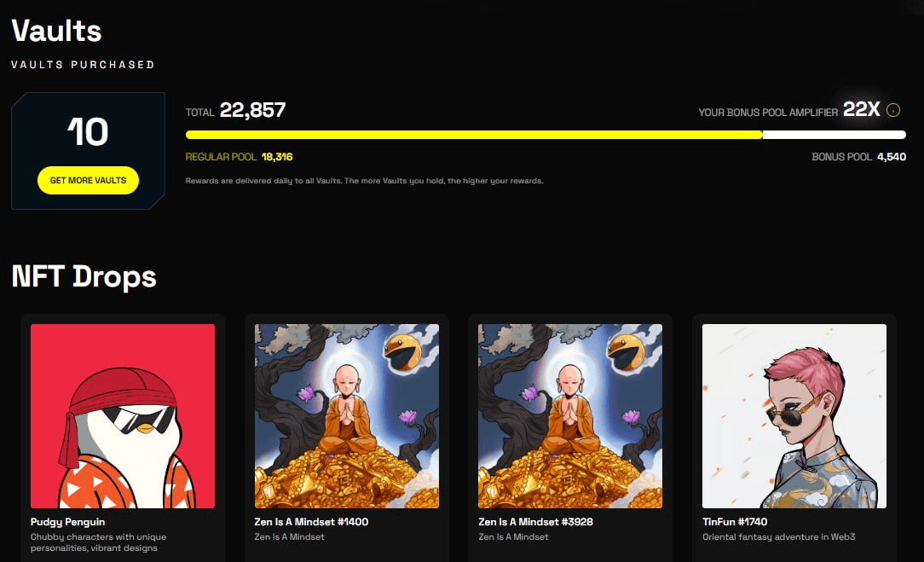Viewport: 924px width, 562px height.
Task: Click the BONUS POOL label
Action: point(841,157)
